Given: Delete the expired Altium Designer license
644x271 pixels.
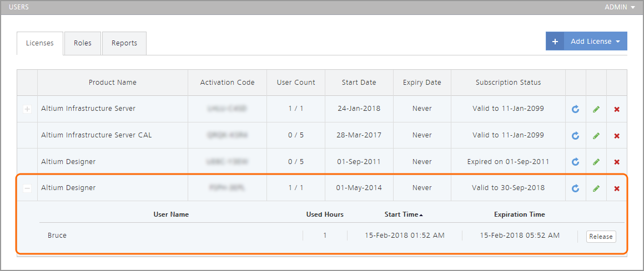Looking at the screenshot, I should click(x=617, y=162).
